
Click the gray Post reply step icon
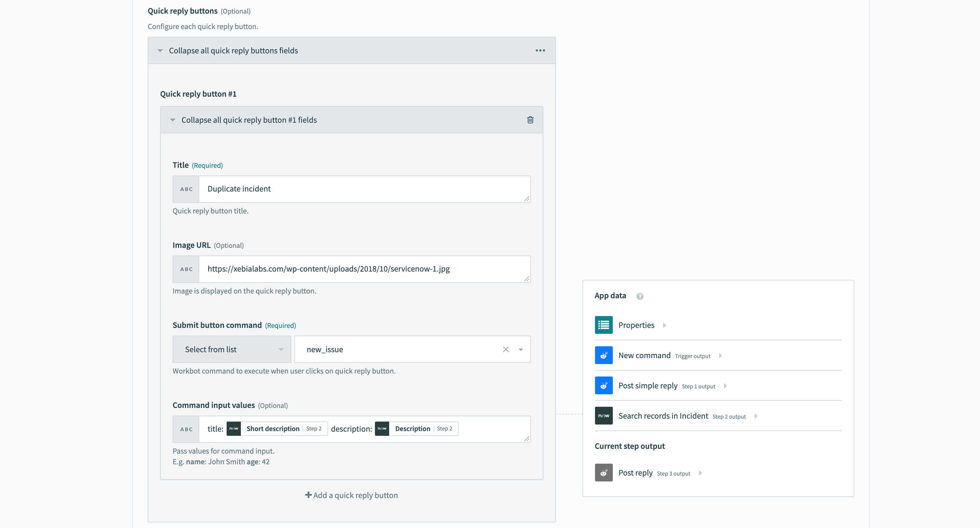603,473
